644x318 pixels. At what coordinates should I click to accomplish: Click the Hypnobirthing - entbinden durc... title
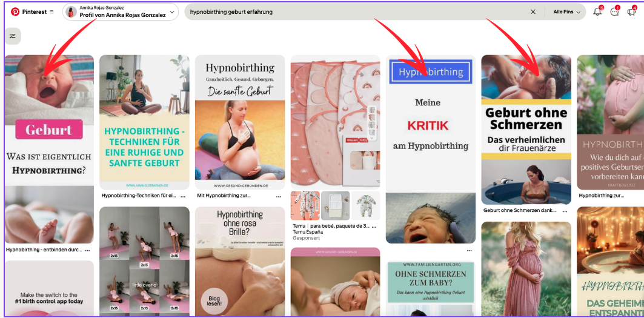point(44,250)
